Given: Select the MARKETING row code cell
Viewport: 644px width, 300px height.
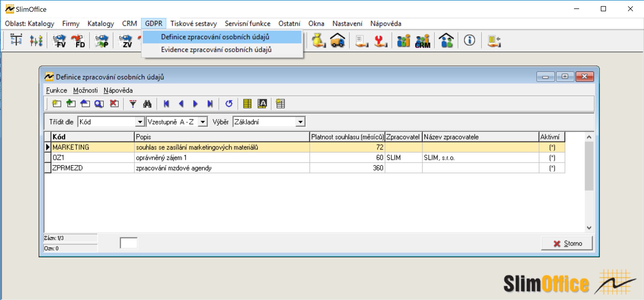Looking at the screenshot, I should (93, 147).
